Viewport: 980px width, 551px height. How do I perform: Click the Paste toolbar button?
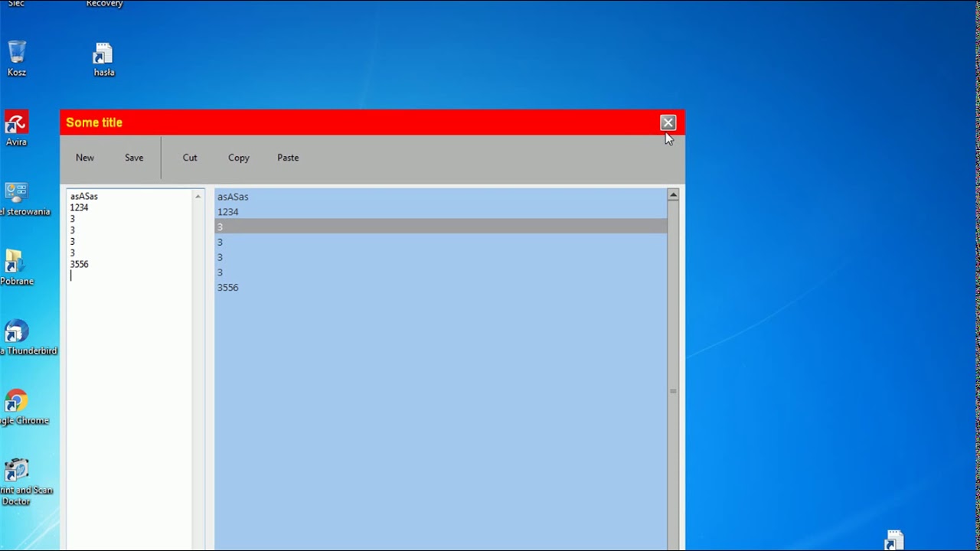pyautogui.click(x=288, y=158)
